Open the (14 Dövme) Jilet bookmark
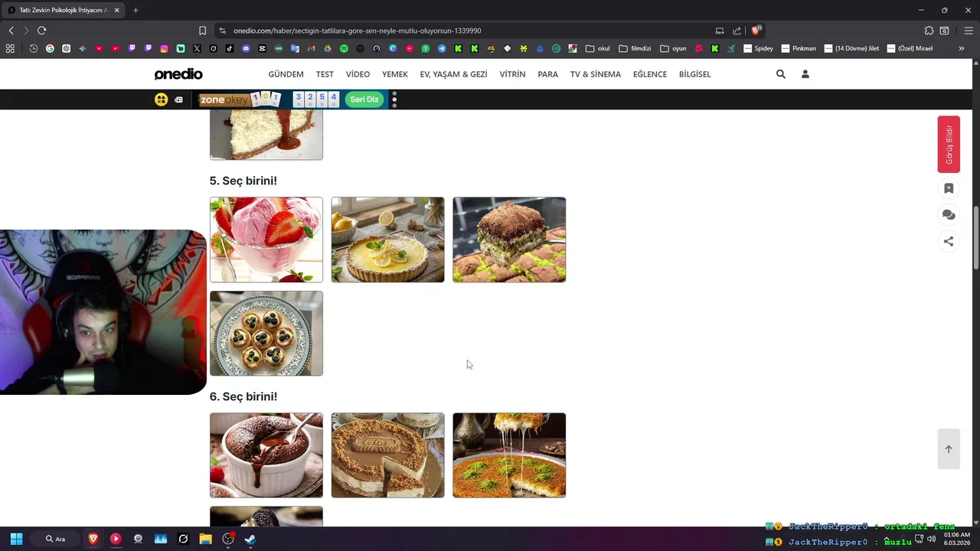Screen dimensions: 980x551 click(x=851, y=48)
